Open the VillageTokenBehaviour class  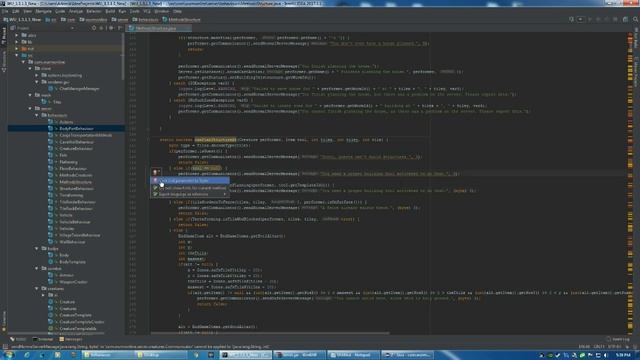pos(80,235)
